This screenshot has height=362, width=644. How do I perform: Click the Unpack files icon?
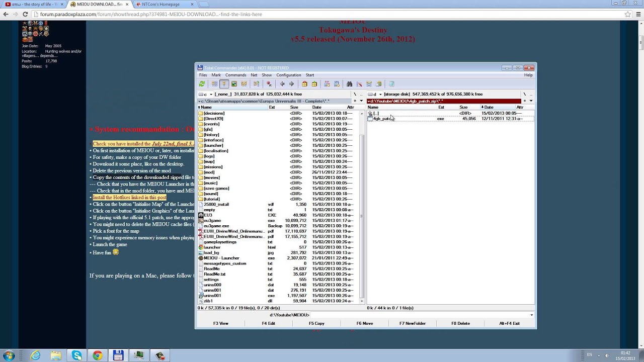(314, 84)
